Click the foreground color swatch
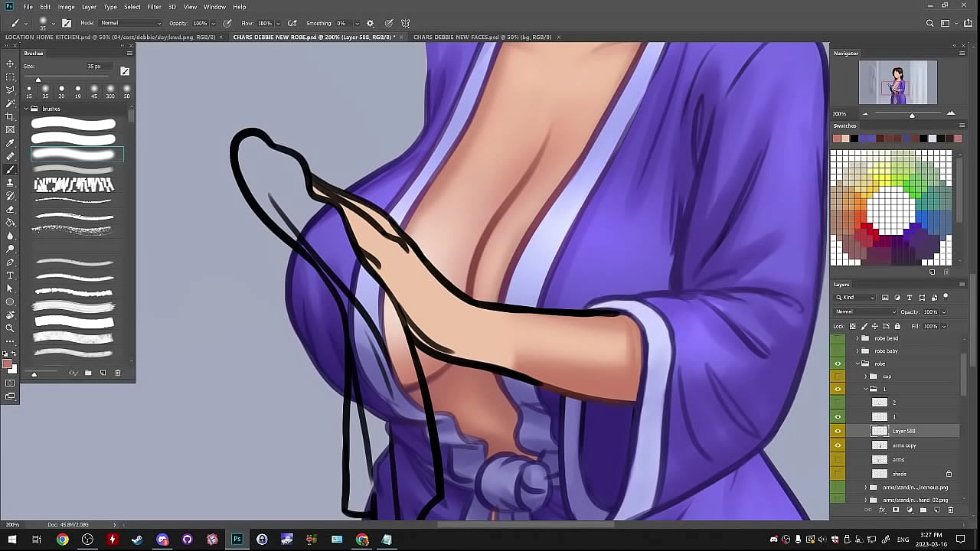The image size is (980, 551). click(x=7, y=364)
